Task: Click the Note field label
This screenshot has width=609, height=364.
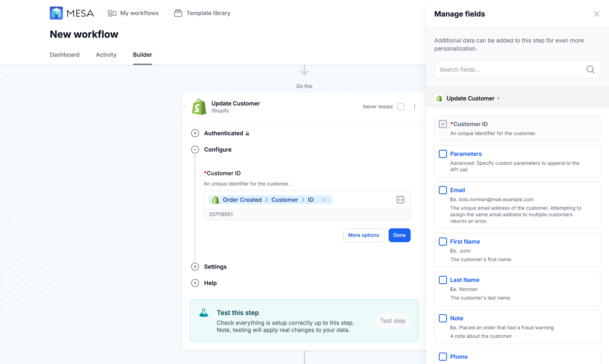Action: (x=456, y=318)
